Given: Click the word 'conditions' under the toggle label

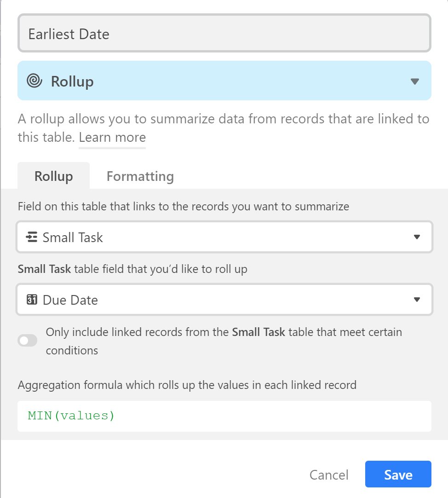Looking at the screenshot, I should tap(72, 350).
